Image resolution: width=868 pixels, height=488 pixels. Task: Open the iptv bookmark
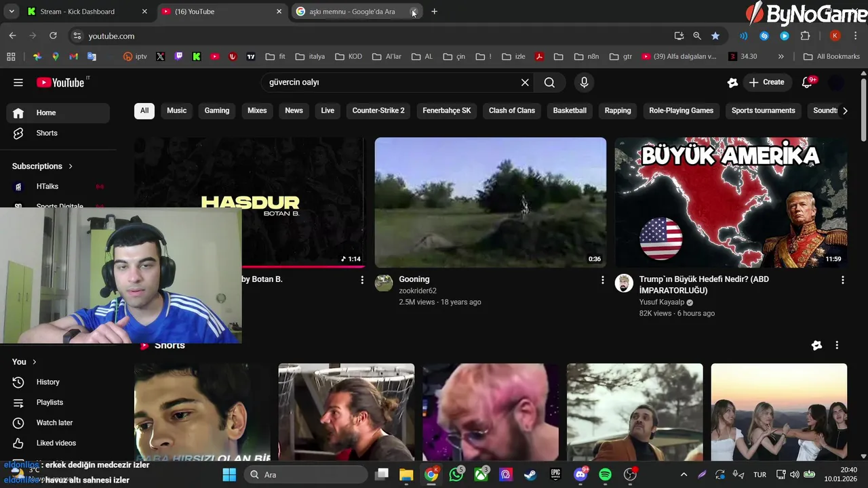click(x=135, y=57)
